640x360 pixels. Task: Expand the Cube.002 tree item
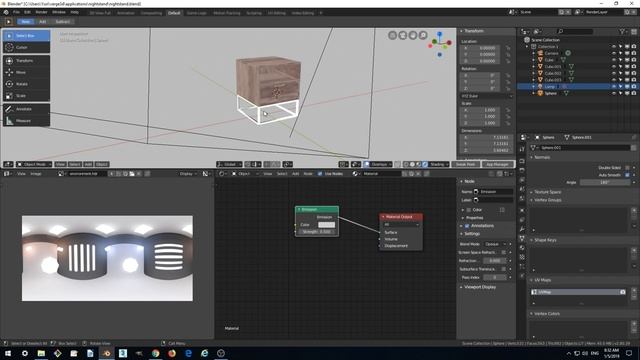[533, 73]
